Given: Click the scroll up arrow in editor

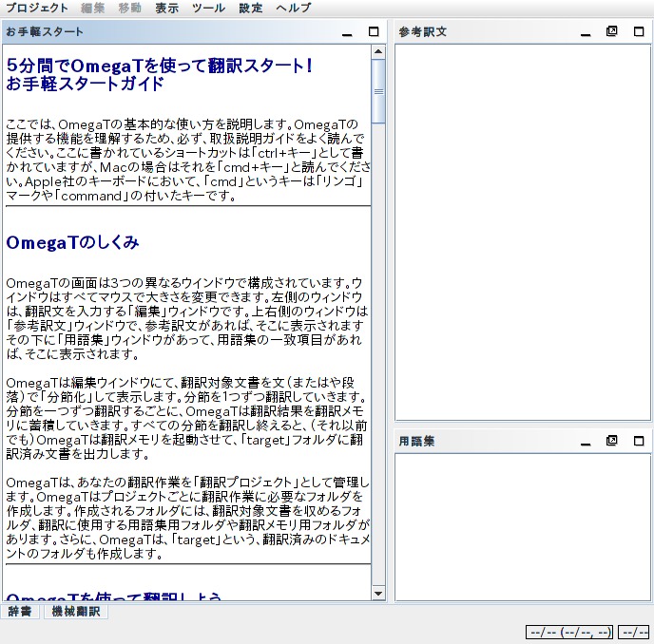Looking at the screenshot, I should click(x=378, y=51).
